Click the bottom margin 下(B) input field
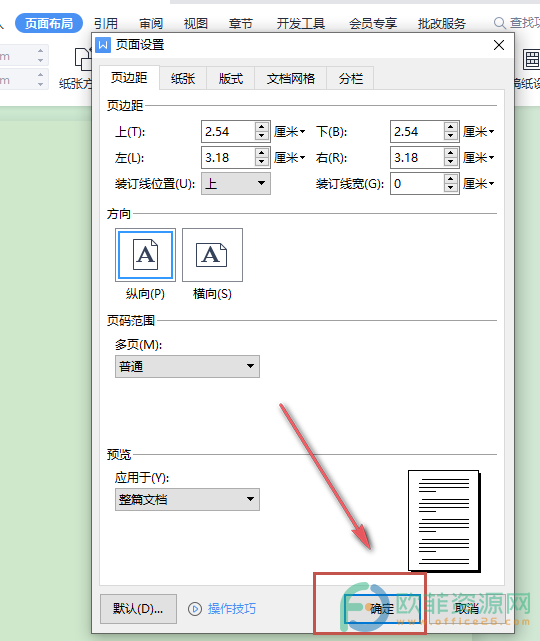 (417, 132)
